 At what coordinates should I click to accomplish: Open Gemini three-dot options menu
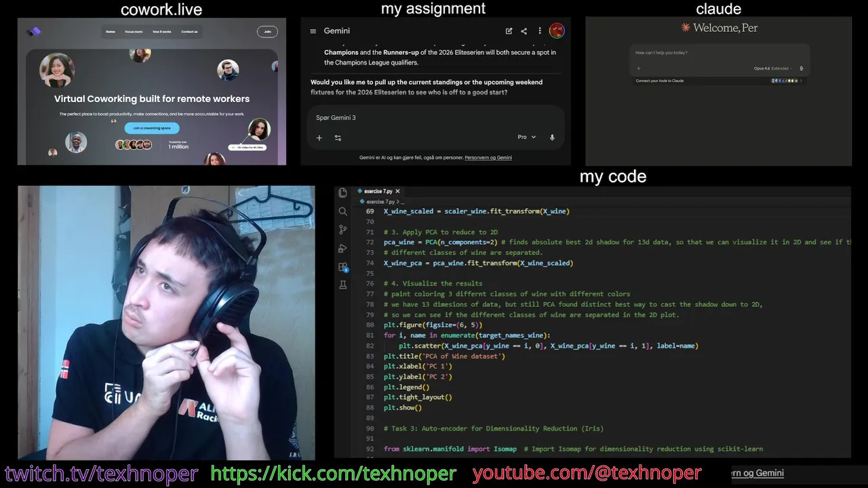(x=540, y=31)
